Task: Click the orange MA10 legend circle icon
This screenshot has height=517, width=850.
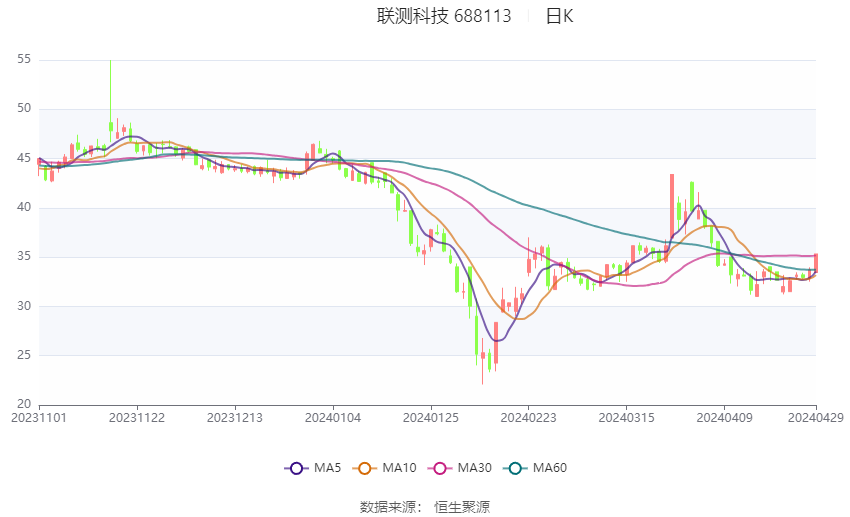Action: 366,468
